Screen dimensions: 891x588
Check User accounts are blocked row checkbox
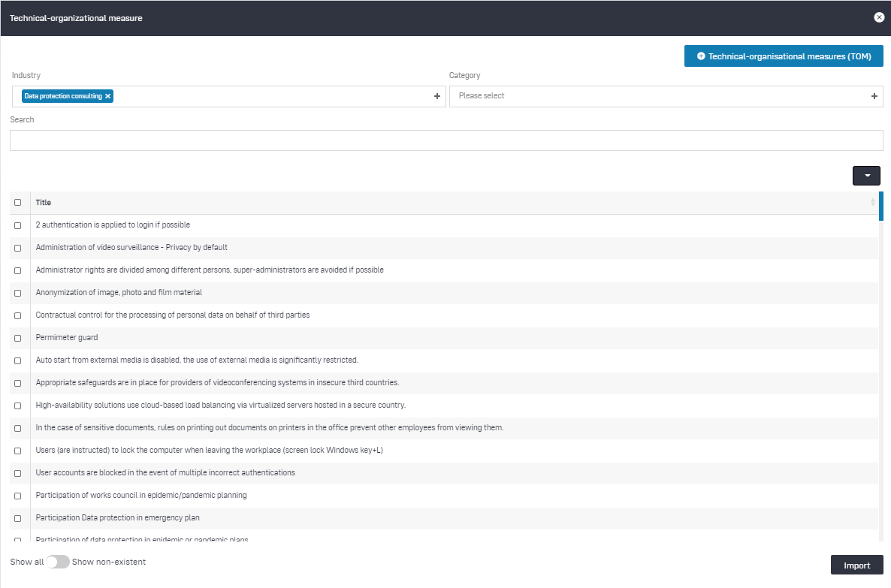pos(18,473)
